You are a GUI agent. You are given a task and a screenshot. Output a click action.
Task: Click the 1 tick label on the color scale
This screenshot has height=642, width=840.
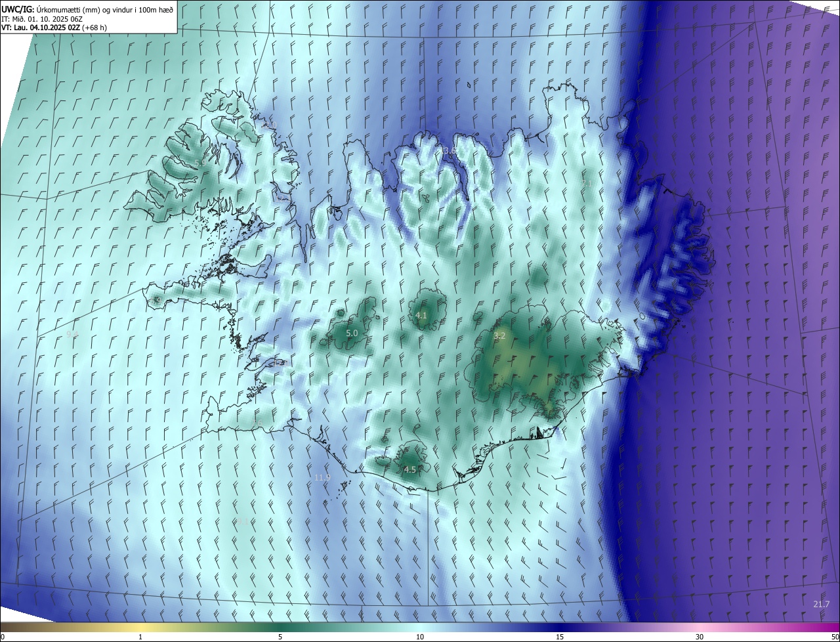click(140, 637)
